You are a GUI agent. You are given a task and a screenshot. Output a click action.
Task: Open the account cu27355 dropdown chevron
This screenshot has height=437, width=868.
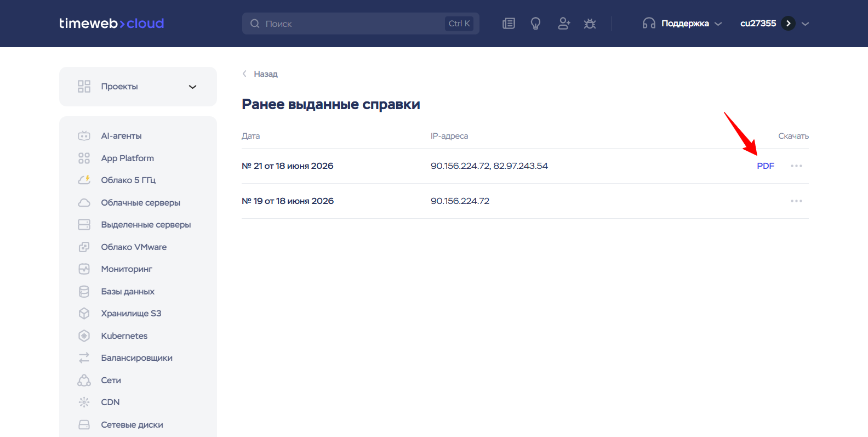[x=805, y=24]
